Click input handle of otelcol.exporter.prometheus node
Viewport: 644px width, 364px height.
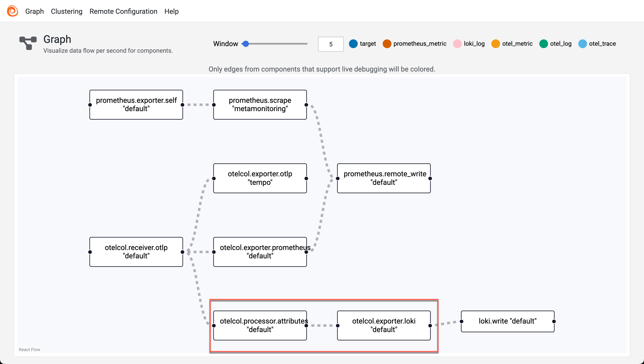coord(214,252)
